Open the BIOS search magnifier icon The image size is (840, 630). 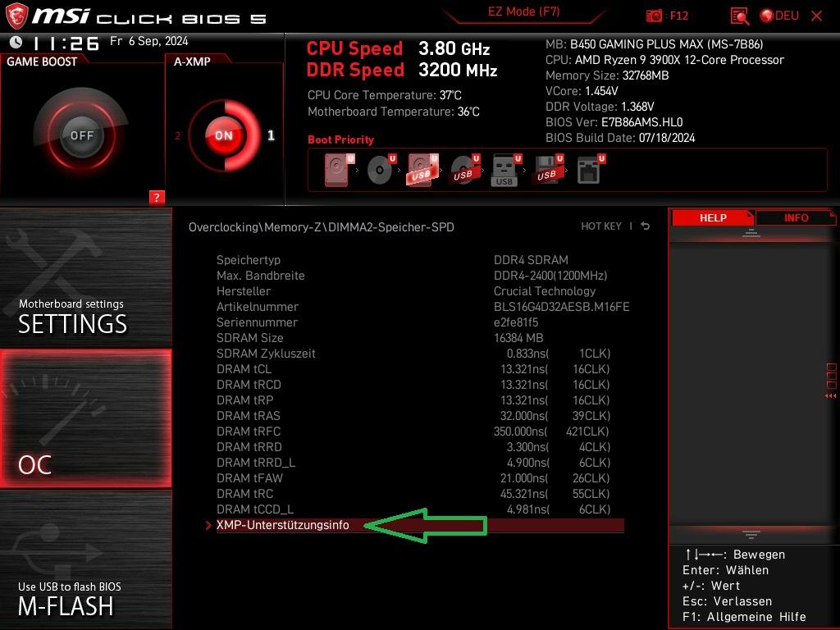[x=739, y=16]
